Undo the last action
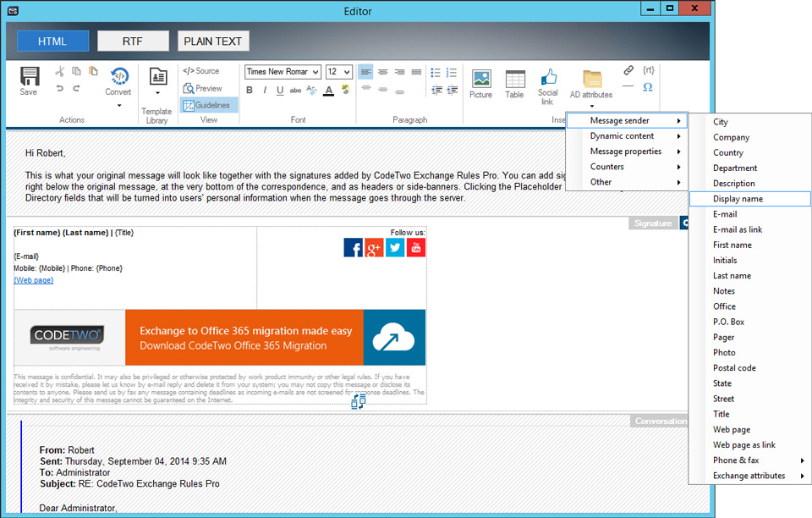The image size is (812, 518). coord(60,88)
